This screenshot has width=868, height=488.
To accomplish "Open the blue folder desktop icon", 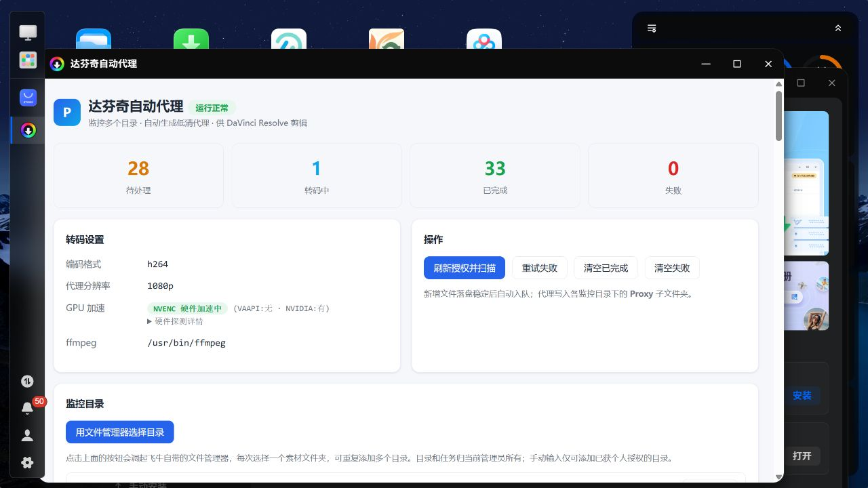I will click(94, 39).
